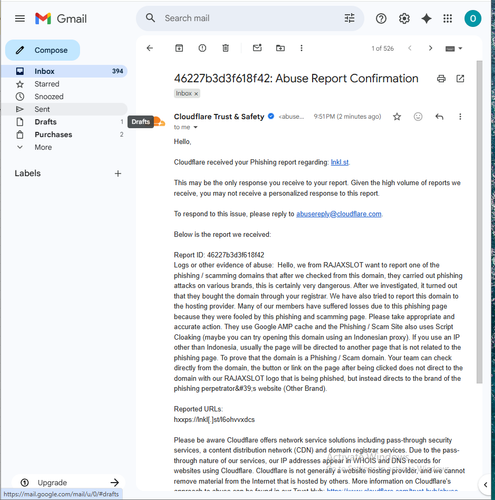495x500 pixels.
Task: Click the search magnifier icon
Action: point(150,18)
